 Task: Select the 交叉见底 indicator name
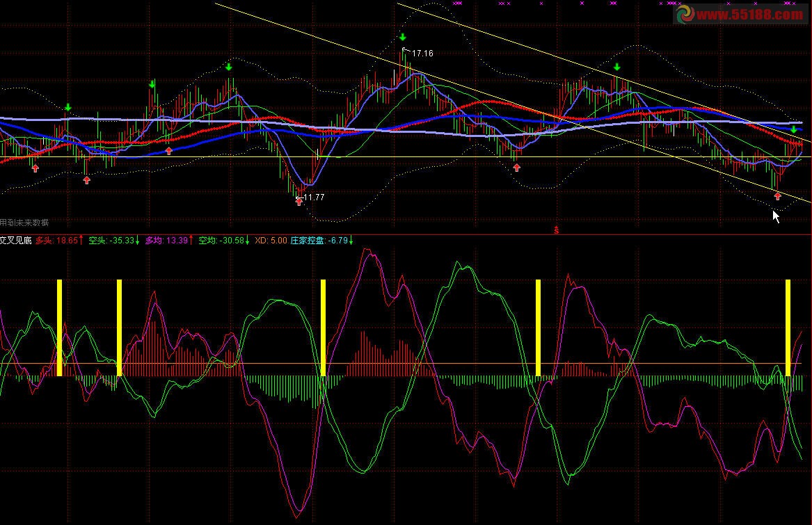[x=16, y=241]
